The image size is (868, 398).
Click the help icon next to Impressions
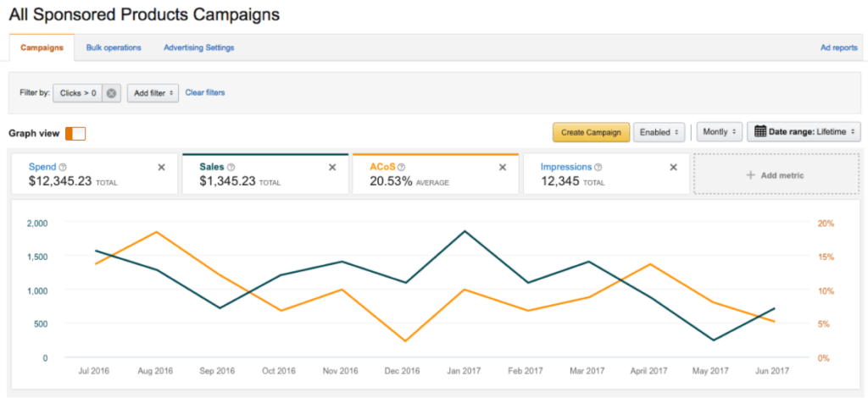tap(598, 168)
